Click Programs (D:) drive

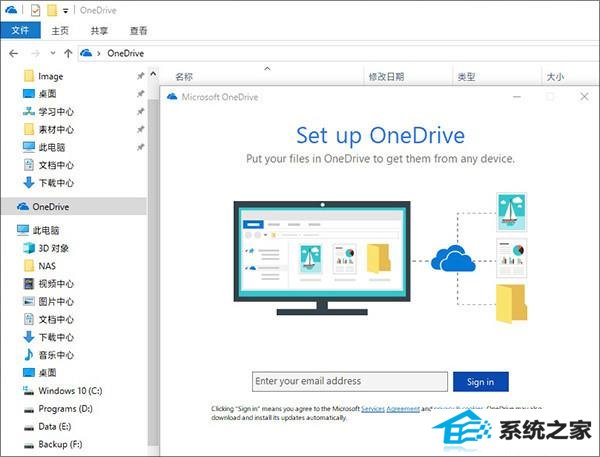pos(65,408)
